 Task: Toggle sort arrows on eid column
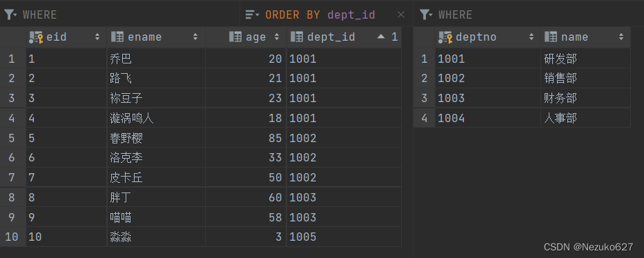point(97,37)
